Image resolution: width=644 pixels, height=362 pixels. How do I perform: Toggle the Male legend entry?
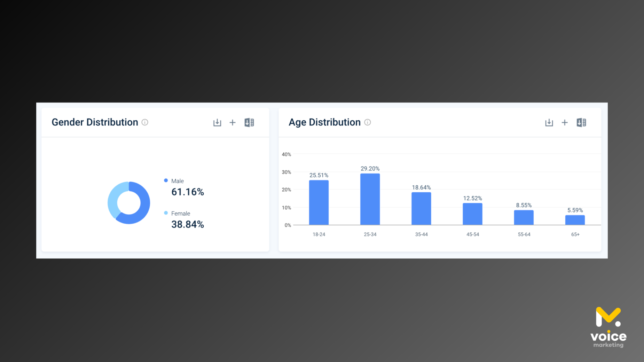(178, 181)
